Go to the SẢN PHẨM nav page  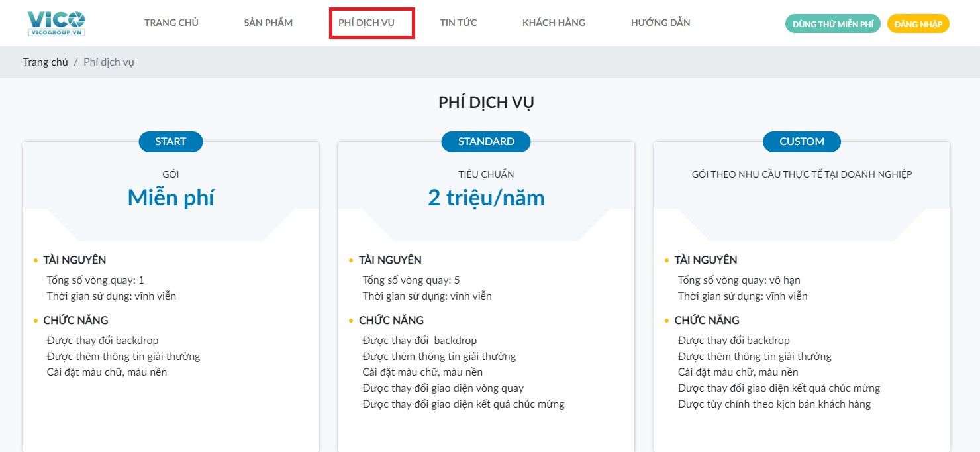pyautogui.click(x=268, y=23)
